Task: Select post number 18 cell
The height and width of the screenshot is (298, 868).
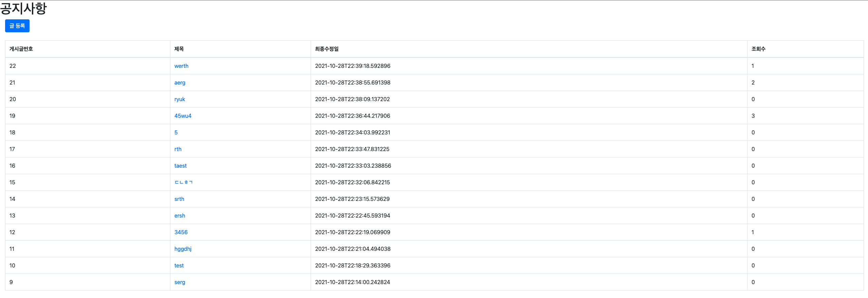Action: pos(88,132)
